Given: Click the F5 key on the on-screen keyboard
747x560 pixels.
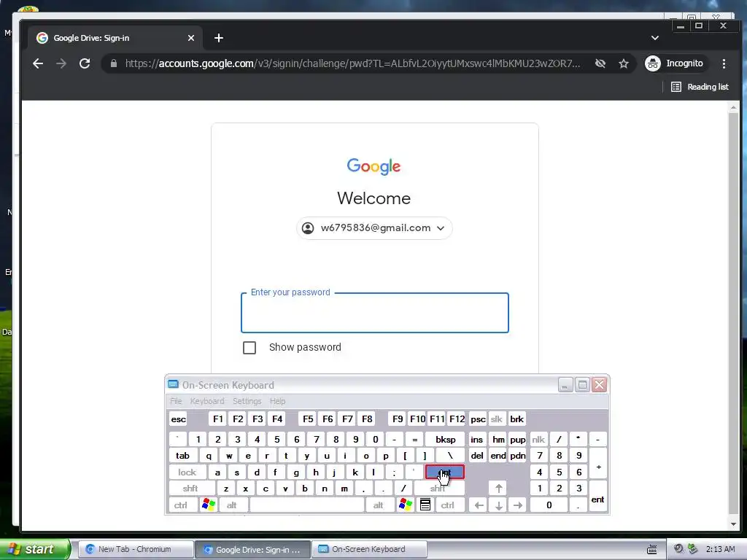Looking at the screenshot, I should [308, 419].
